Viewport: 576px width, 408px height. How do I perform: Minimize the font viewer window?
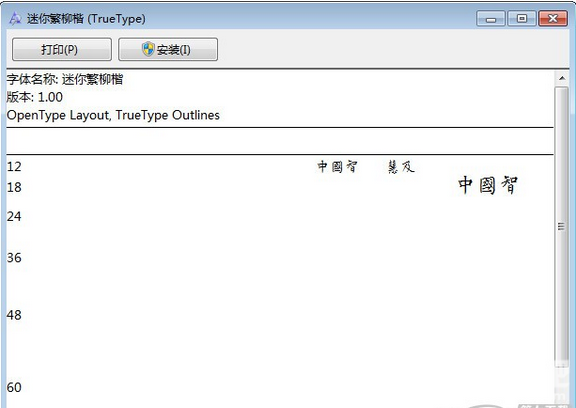[491, 18]
